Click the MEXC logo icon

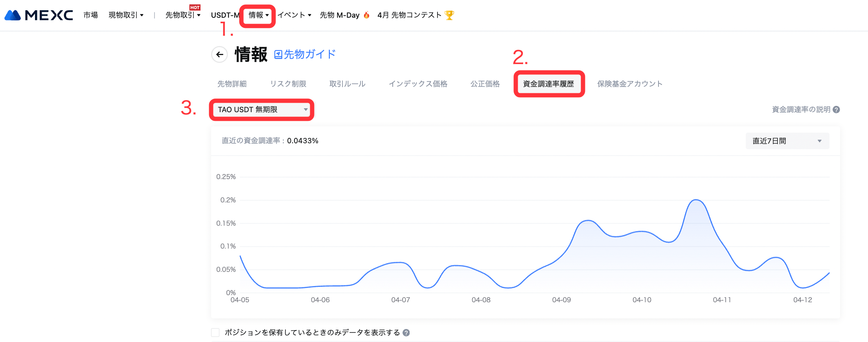click(13, 15)
